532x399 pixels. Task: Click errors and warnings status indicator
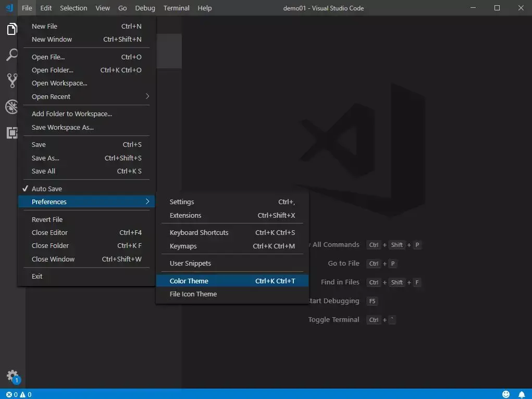click(19, 394)
